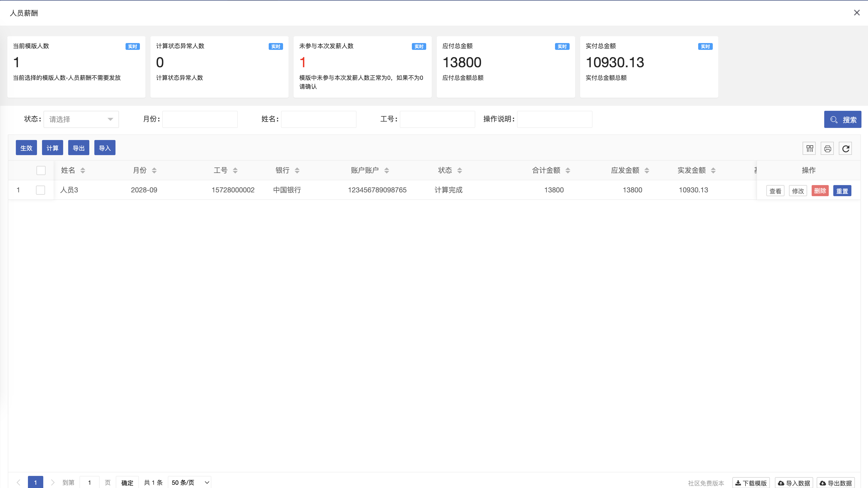Sort the table by 银行 column
This screenshot has height=488, width=868.
[297, 171]
